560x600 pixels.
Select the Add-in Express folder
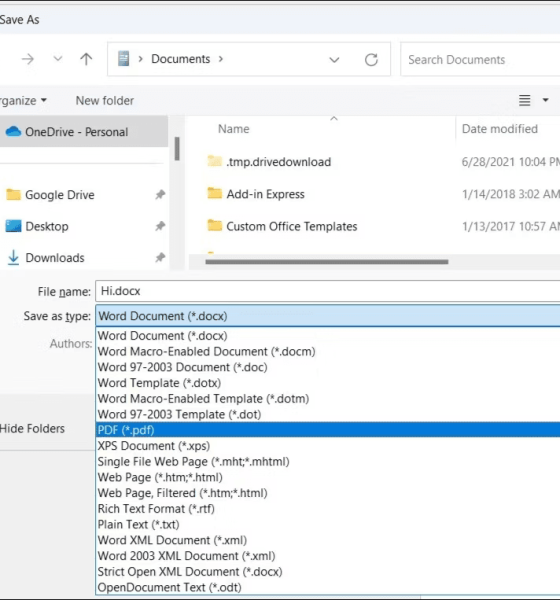[265, 194]
